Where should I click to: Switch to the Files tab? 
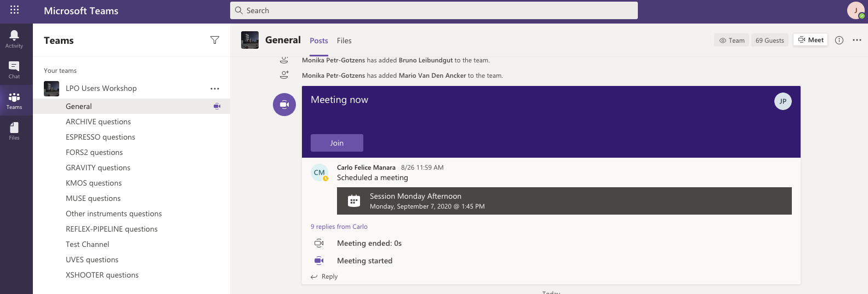(344, 41)
